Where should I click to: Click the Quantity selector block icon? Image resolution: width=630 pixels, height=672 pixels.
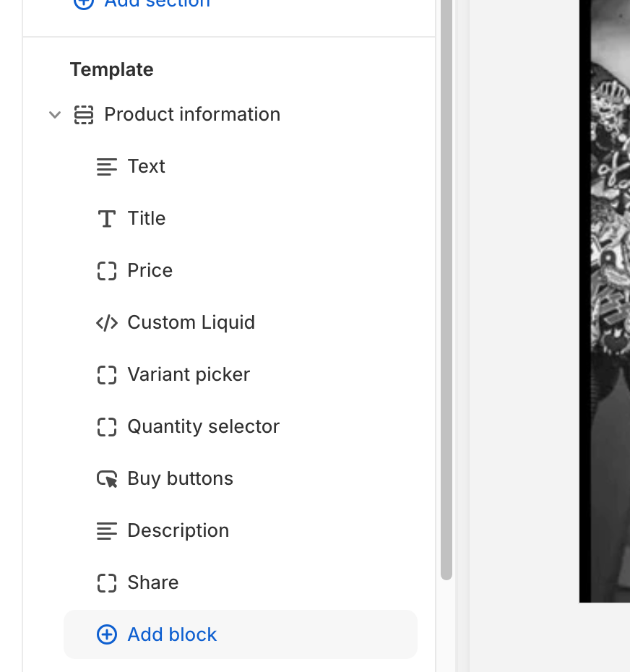click(x=106, y=426)
